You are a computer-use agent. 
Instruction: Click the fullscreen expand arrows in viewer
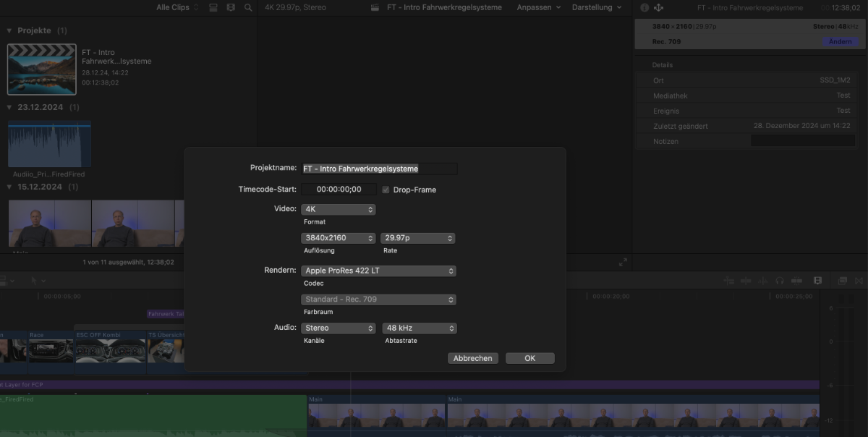point(624,262)
